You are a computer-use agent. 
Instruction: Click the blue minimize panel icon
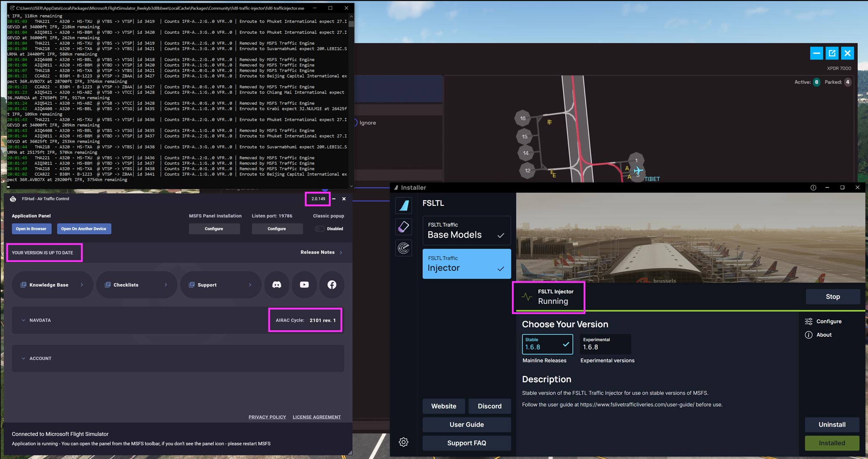coord(817,53)
